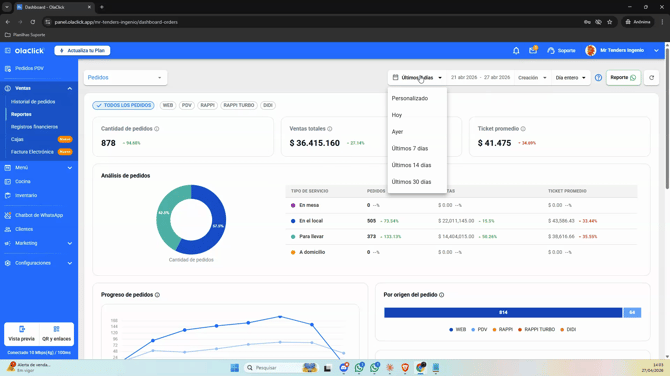This screenshot has width=670, height=376.
Task: Choose Ayer from date range list
Action: click(x=417, y=132)
